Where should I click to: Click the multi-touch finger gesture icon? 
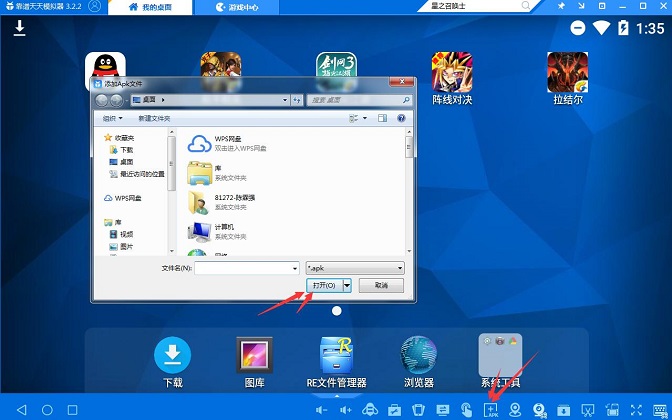click(x=467, y=410)
